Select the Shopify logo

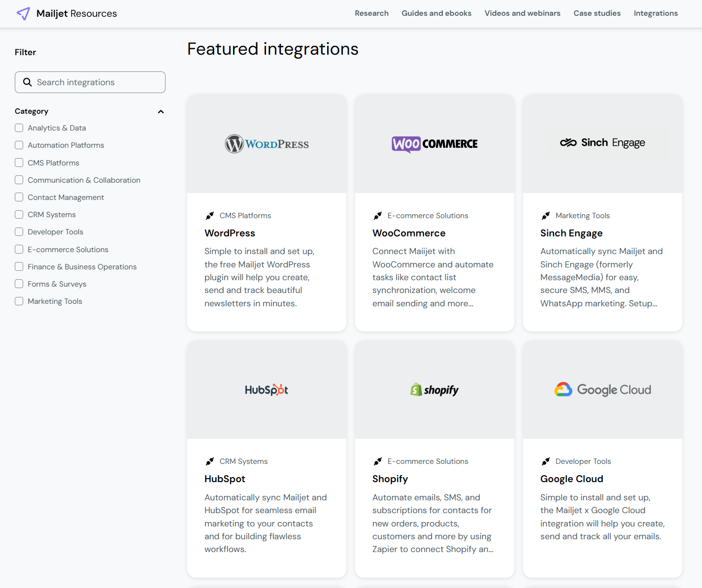coord(434,390)
